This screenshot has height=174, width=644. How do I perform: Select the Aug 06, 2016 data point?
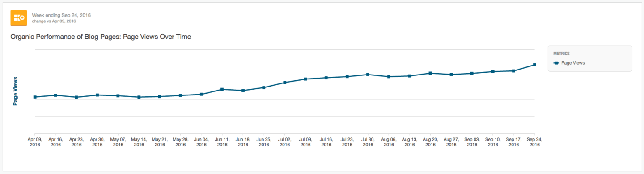(x=389, y=77)
